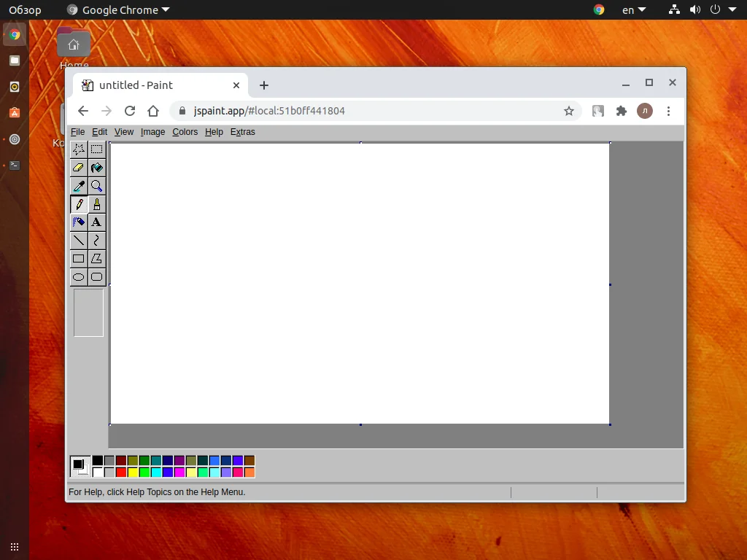Select the Free-Form Select tool

pyautogui.click(x=79, y=149)
